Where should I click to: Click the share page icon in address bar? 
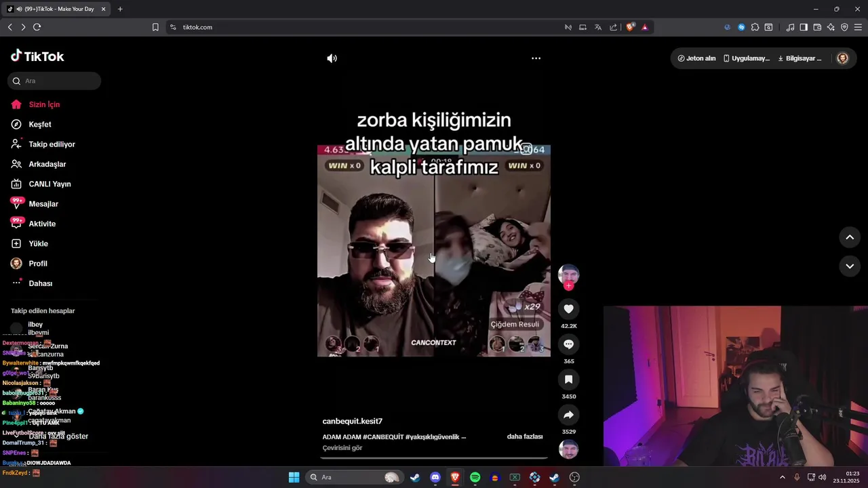614,27
